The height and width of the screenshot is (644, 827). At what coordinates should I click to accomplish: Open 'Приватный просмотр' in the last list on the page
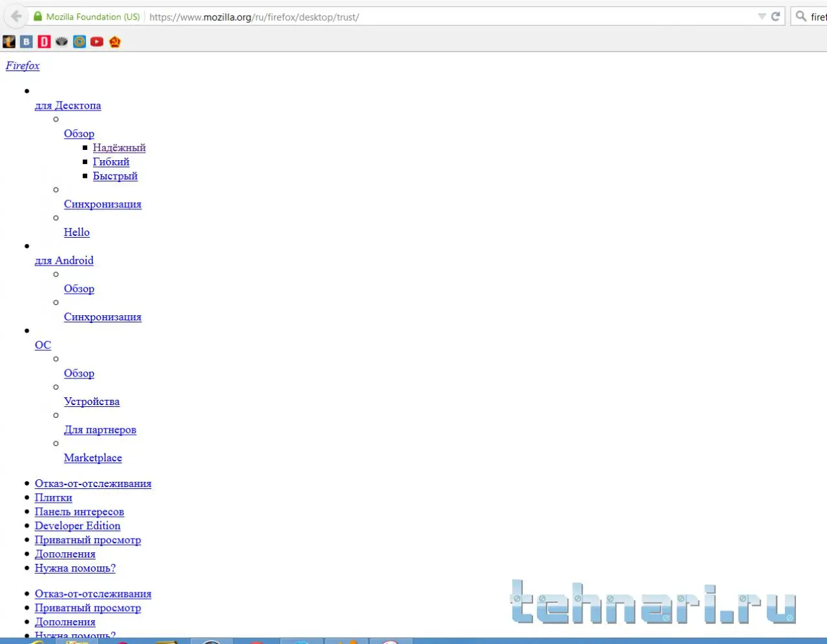[x=88, y=608]
